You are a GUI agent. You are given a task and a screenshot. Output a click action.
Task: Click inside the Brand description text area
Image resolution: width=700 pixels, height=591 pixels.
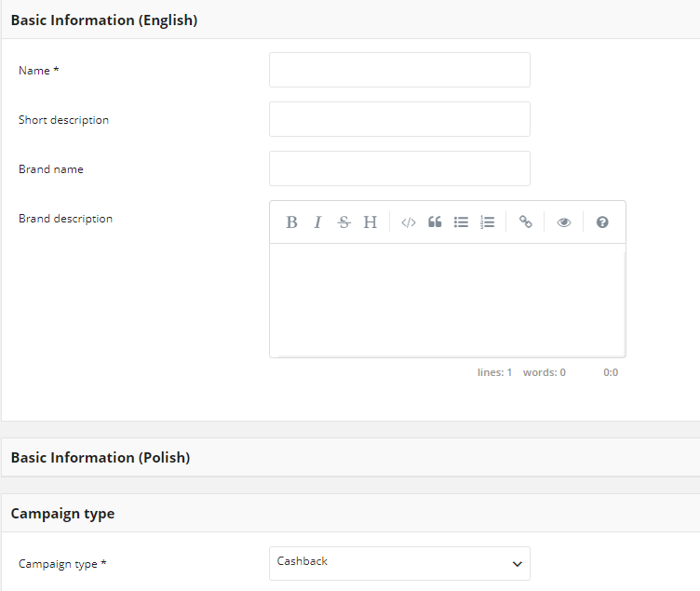[448, 300]
